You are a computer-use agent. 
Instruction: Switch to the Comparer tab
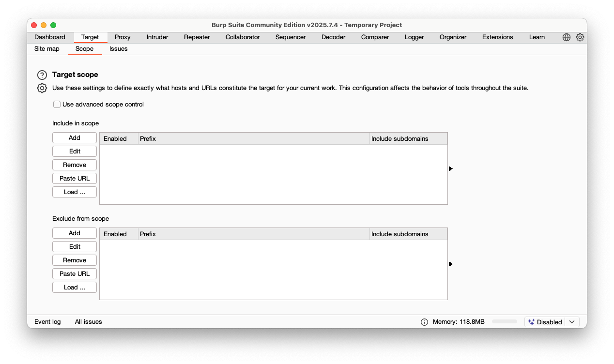tap(375, 37)
